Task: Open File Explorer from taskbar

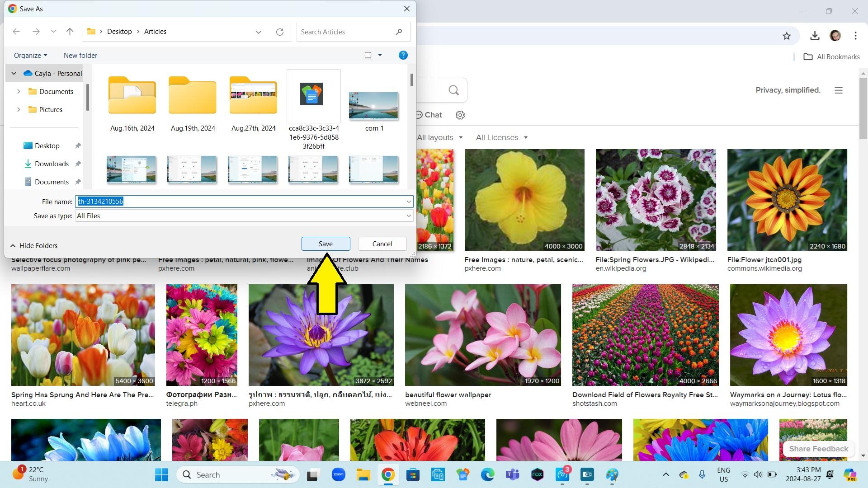Action: pyautogui.click(x=363, y=475)
